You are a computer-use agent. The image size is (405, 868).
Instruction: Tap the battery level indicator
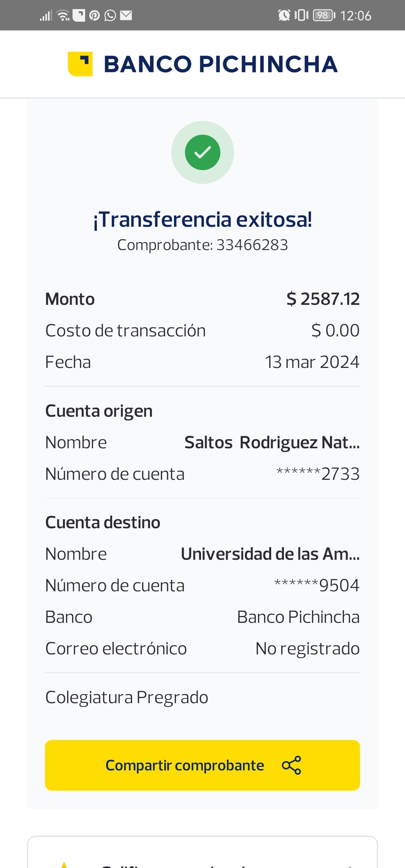(324, 15)
